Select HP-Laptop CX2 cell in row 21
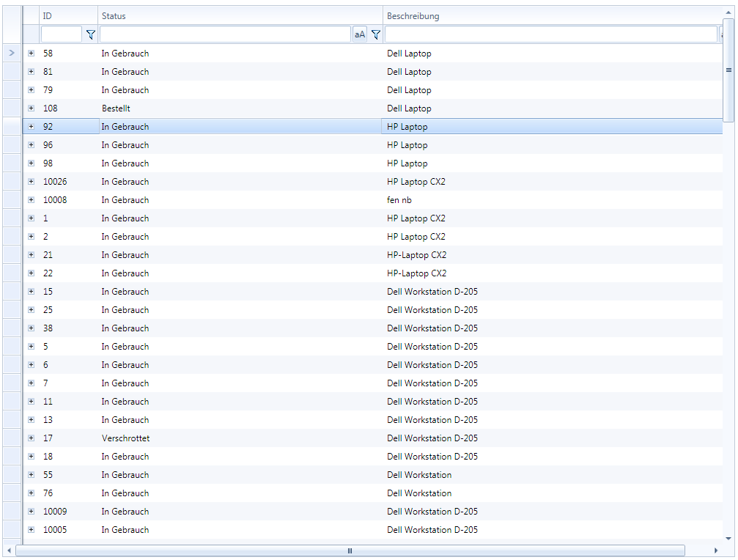The width and height of the screenshot is (738, 560). [x=553, y=255]
